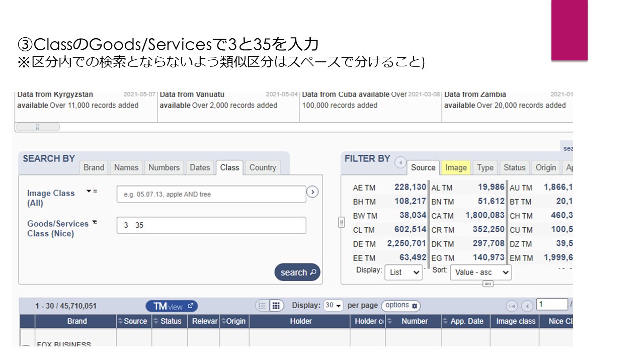Sort results by Number column
The height and width of the screenshot is (362, 644).
[x=414, y=321]
